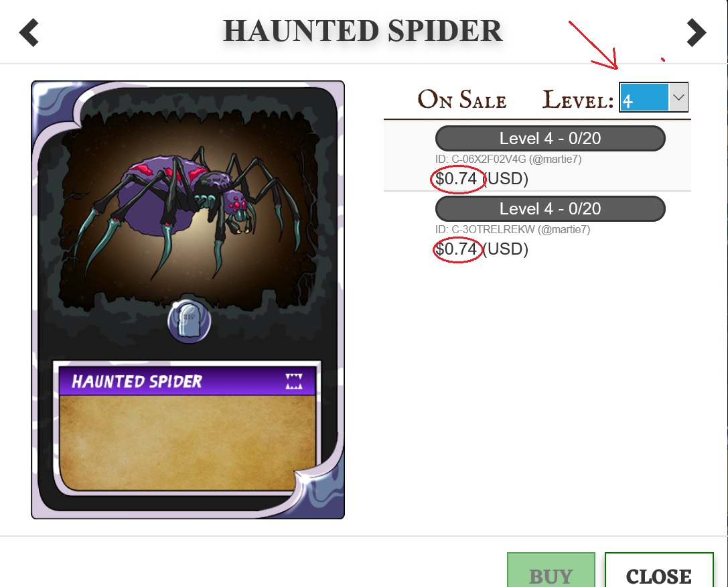Click the Haunted Spider purple name banner
Viewport: 728px width, 587px height.
click(x=187, y=381)
